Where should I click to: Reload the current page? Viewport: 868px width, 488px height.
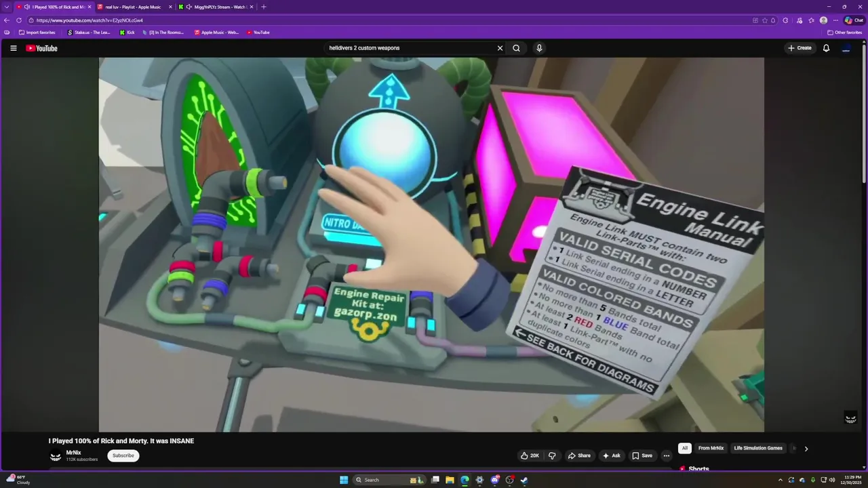click(19, 20)
